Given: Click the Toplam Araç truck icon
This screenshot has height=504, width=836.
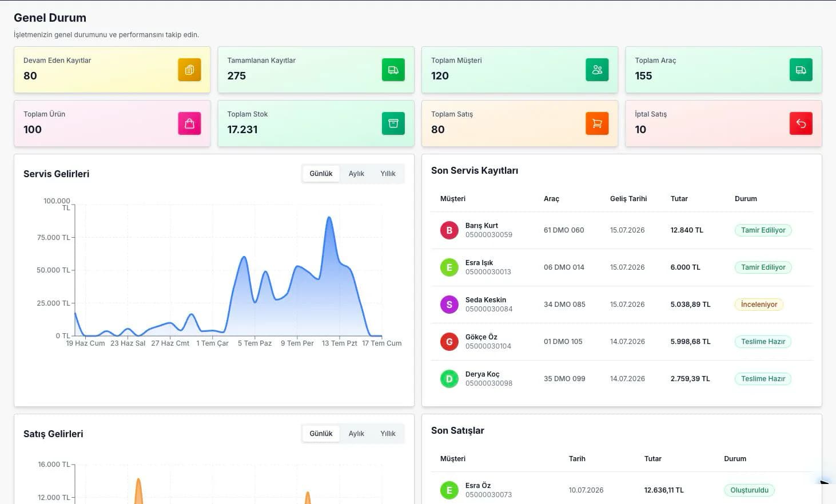Looking at the screenshot, I should click(801, 70).
